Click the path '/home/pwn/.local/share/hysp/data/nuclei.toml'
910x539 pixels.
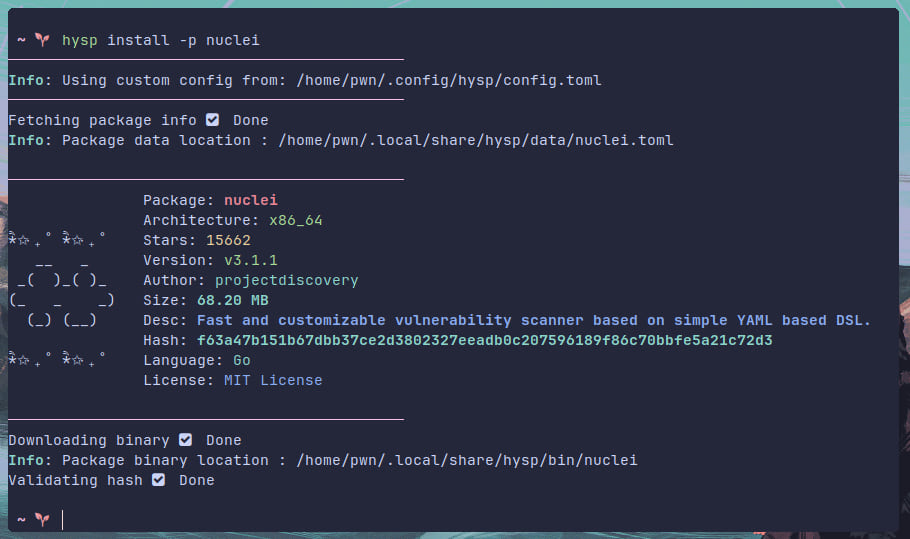(x=476, y=140)
